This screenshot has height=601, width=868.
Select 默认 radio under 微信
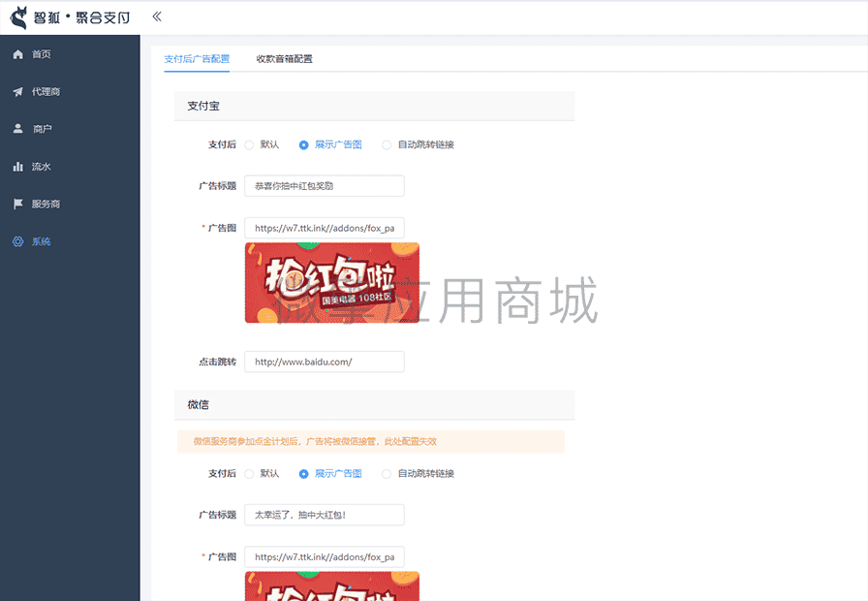click(249, 474)
